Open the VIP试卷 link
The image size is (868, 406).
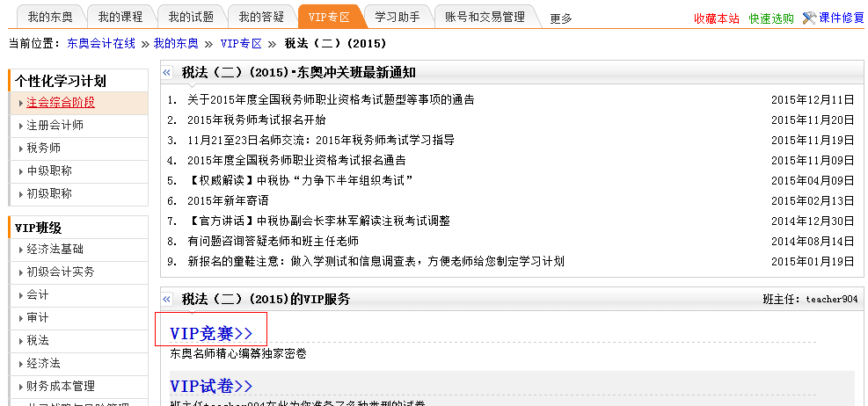point(211,386)
